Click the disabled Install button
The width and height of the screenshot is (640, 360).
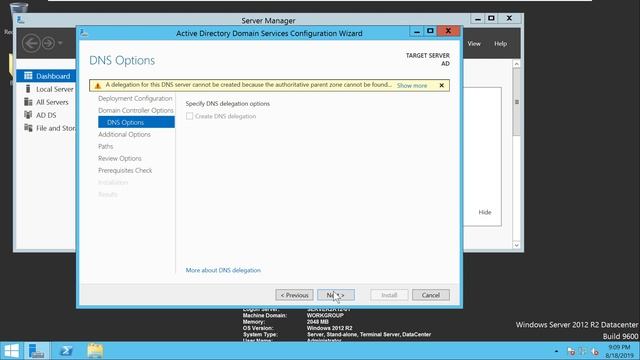pos(389,295)
